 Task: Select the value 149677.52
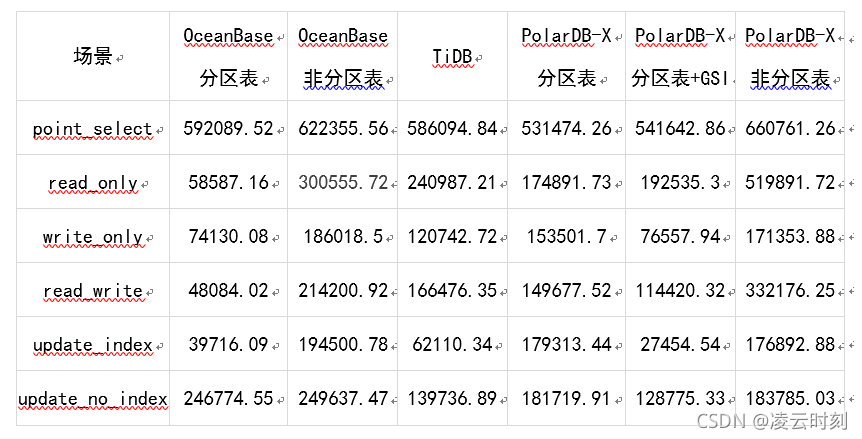566,290
